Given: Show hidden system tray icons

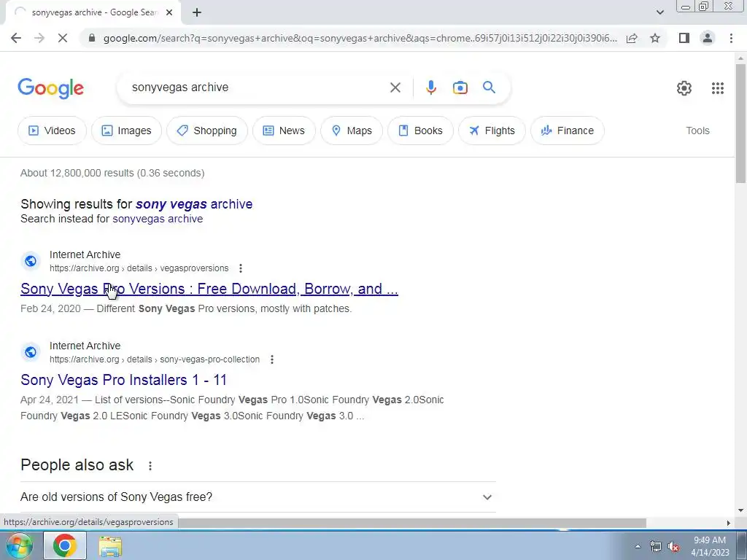Looking at the screenshot, I should (x=638, y=546).
